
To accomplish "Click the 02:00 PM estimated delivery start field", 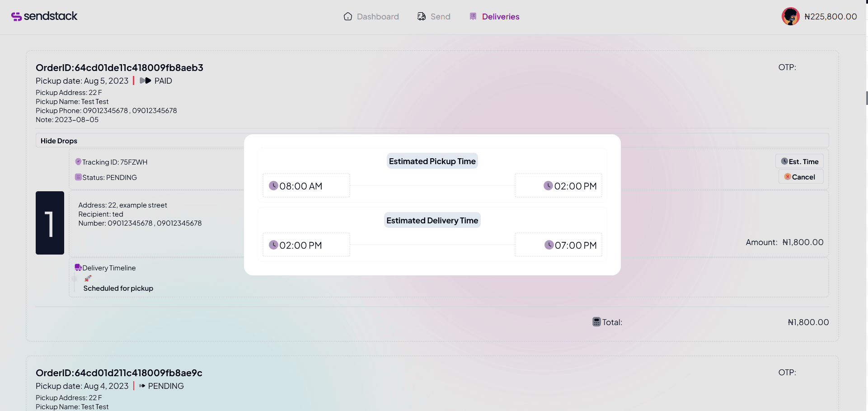I will [x=306, y=245].
